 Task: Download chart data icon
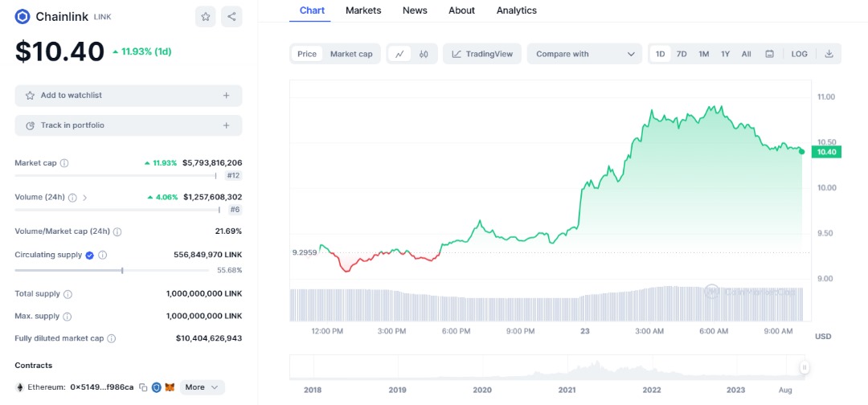coord(829,54)
